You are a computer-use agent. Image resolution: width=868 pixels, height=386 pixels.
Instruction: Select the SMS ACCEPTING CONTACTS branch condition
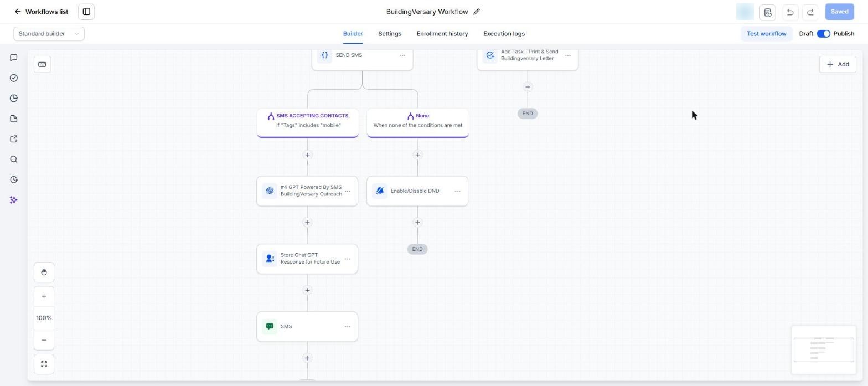[308, 122]
